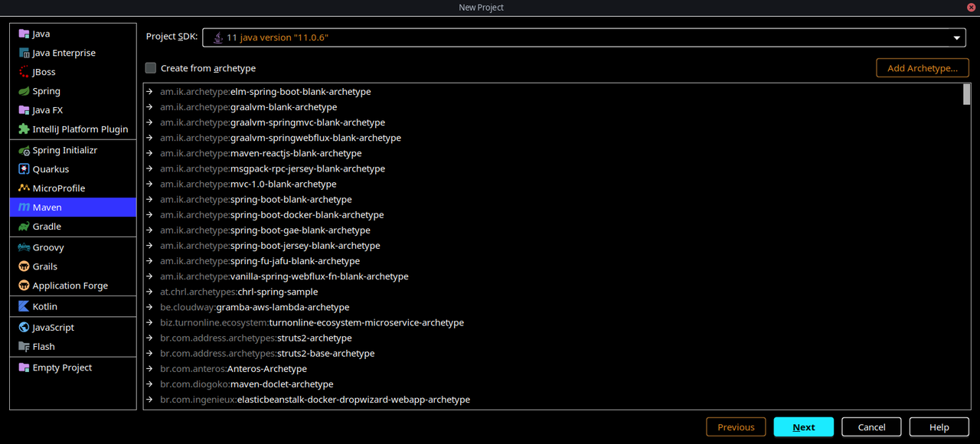Select the Kotlin logo icon

(x=24, y=306)
